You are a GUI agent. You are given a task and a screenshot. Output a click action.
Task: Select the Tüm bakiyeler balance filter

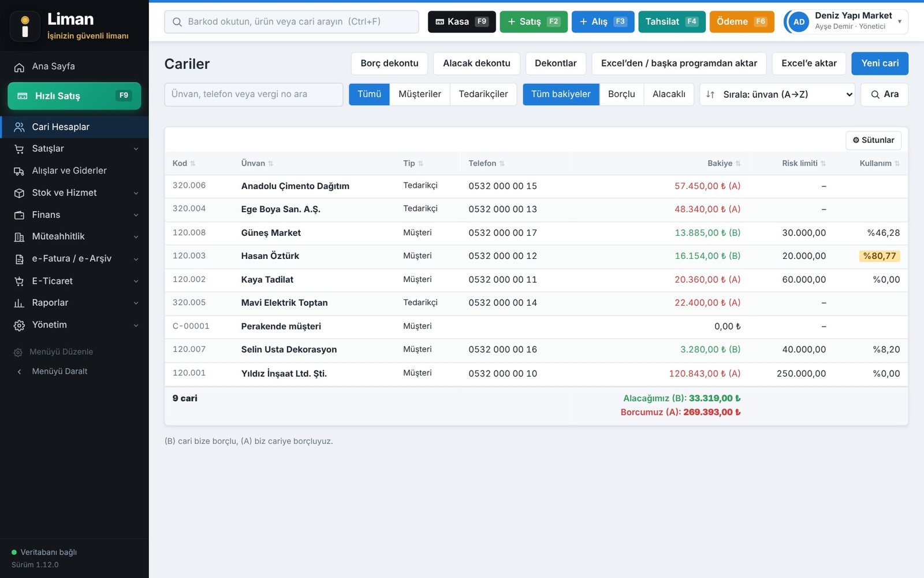(x=561, y=94)
